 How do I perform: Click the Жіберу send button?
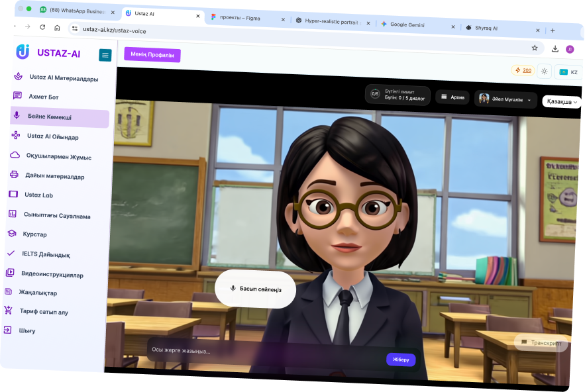[x=401, y=360]
